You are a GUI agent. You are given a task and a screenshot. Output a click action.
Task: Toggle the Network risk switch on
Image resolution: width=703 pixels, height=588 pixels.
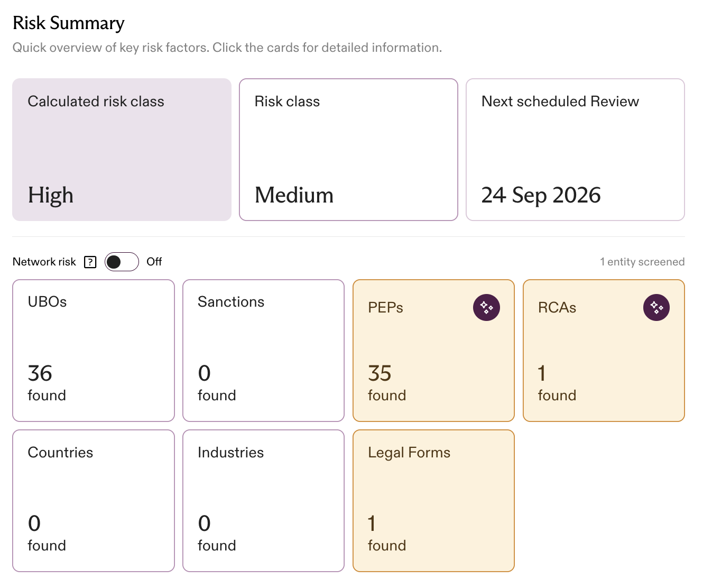122,262
